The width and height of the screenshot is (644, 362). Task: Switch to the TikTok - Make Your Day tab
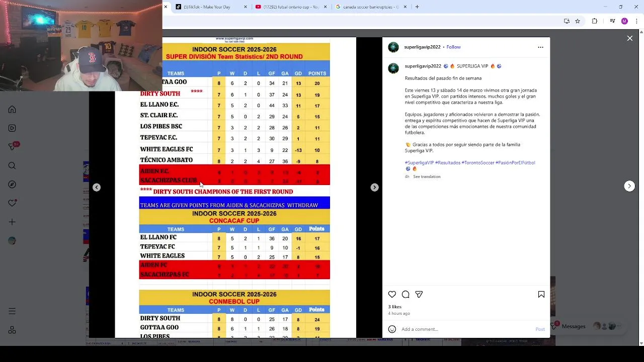pyautogui.click(x=211, y=7)
